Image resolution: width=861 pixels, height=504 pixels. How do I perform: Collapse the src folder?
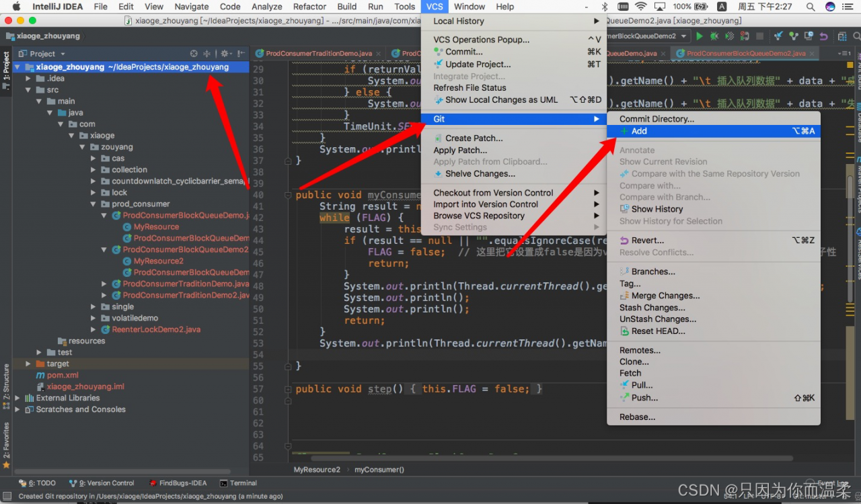28,90
